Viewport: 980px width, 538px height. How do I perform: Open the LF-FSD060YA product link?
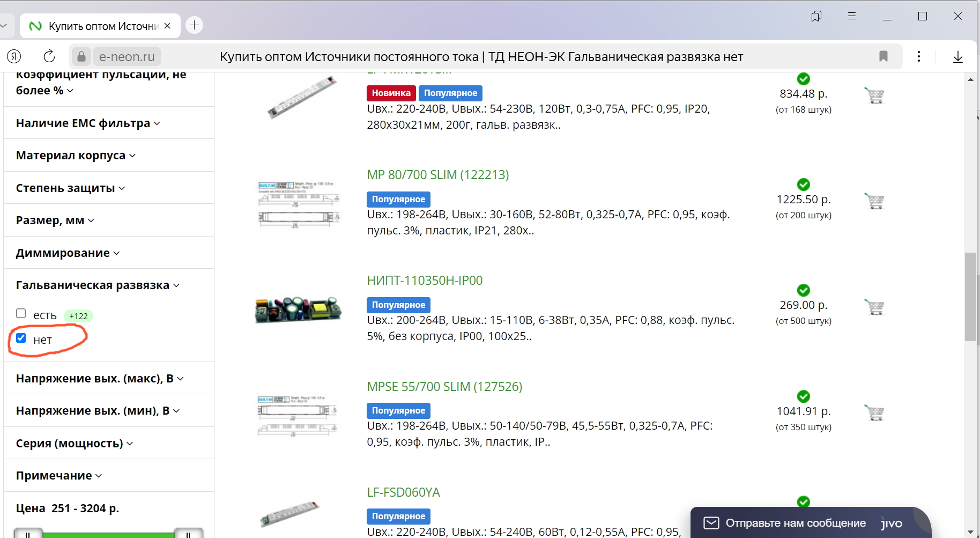[403, 492]
